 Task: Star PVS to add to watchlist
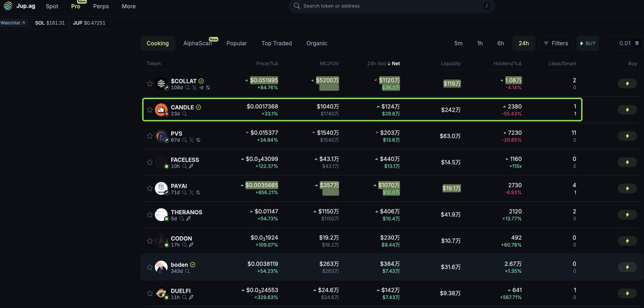point(150,136)
